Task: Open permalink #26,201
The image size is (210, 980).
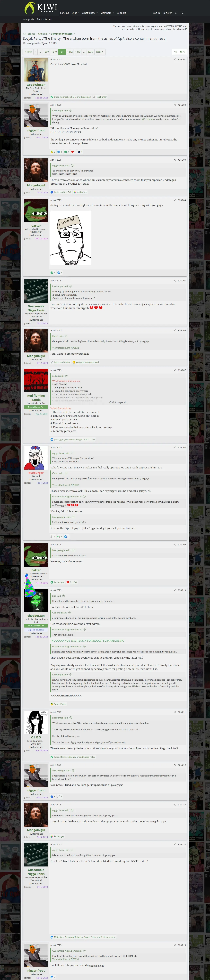Action: click(182, 59)
